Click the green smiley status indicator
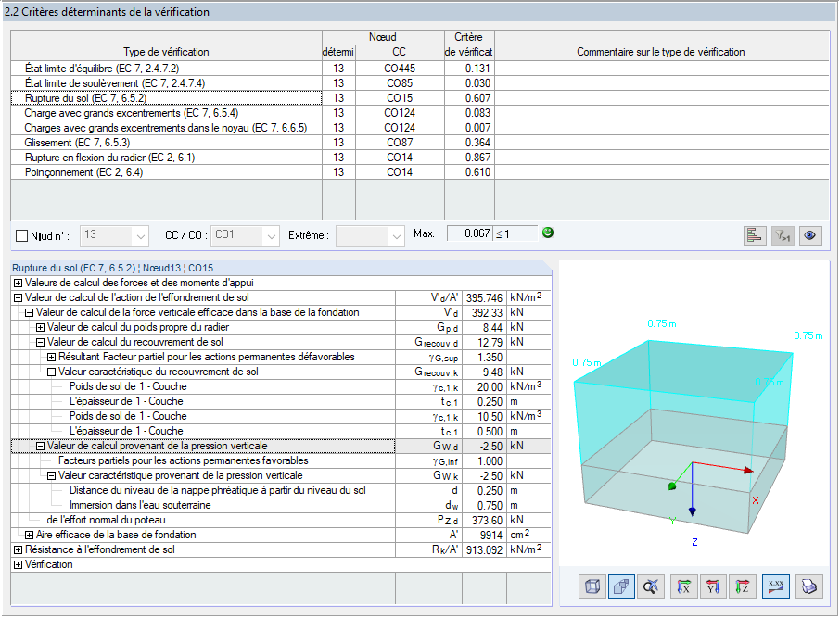This screenshot has height=618, width=840. (x=548, y=233)
